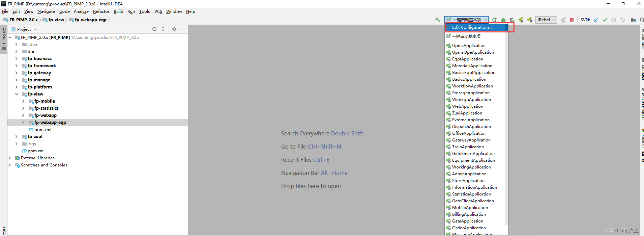Open the Project Structure icon
The image size is (644, 236).
[x=634, y=20]
